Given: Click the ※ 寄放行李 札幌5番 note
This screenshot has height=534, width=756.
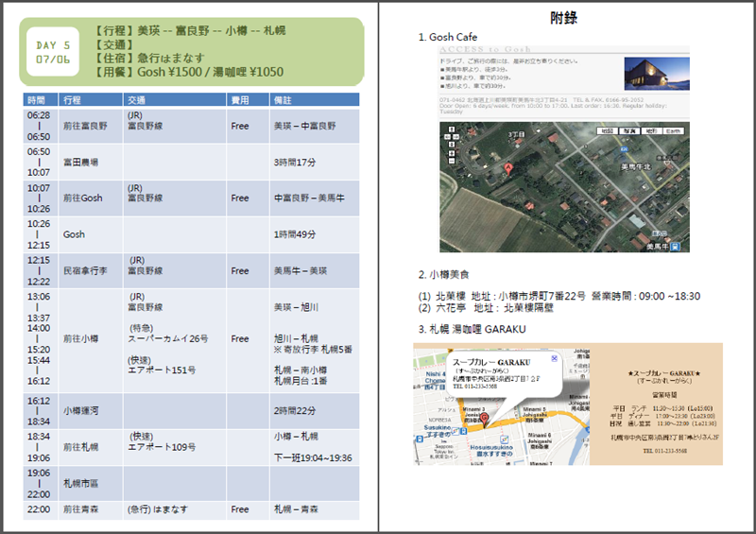Looking at the screenshot, I should click(x=313, y=350).
